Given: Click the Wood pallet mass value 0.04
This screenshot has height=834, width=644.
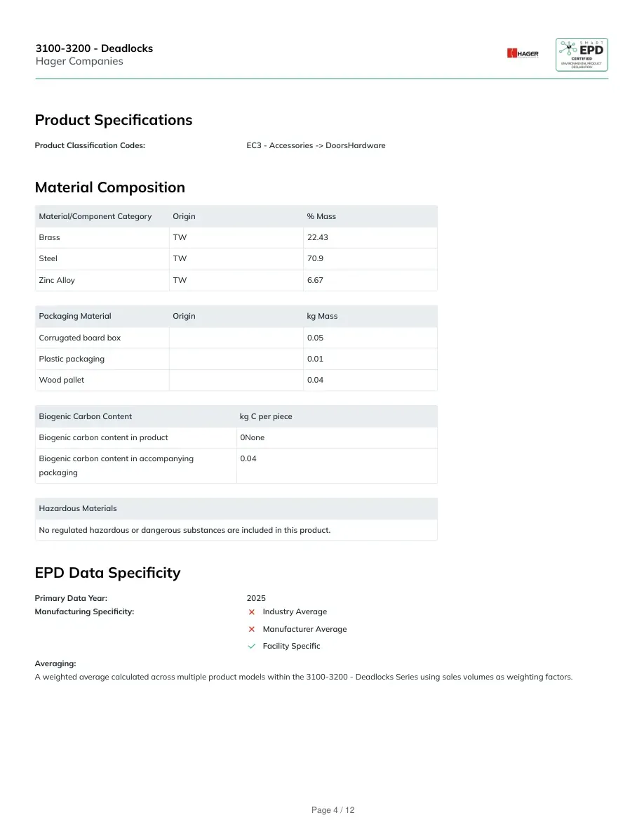Looking at the screenshot, I should tap(315, 380).
